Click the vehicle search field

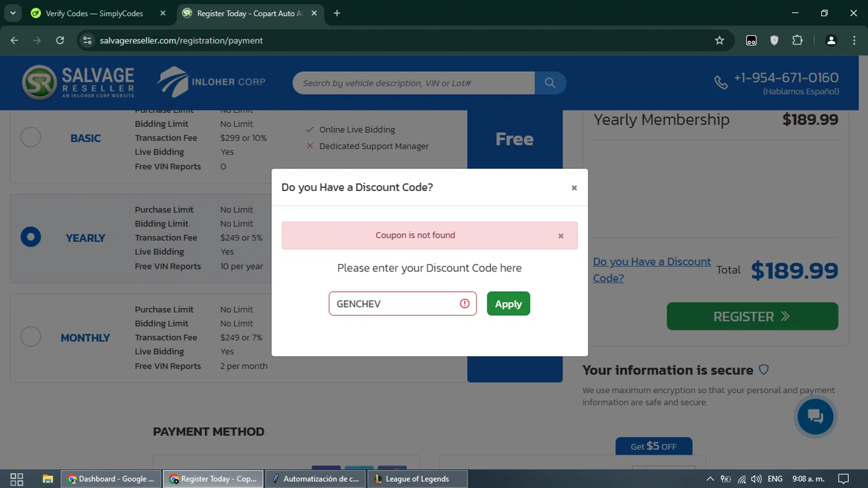pos(413,83)
